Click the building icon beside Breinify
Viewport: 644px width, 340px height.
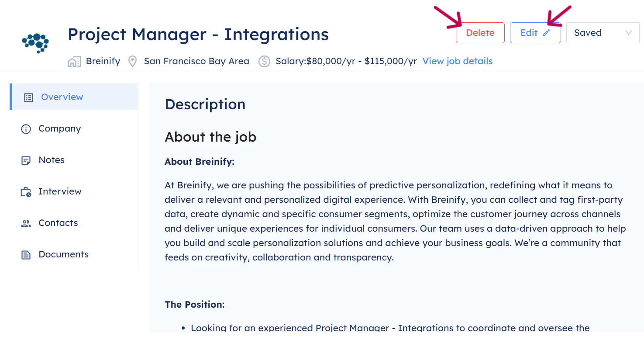click(74, 61)
